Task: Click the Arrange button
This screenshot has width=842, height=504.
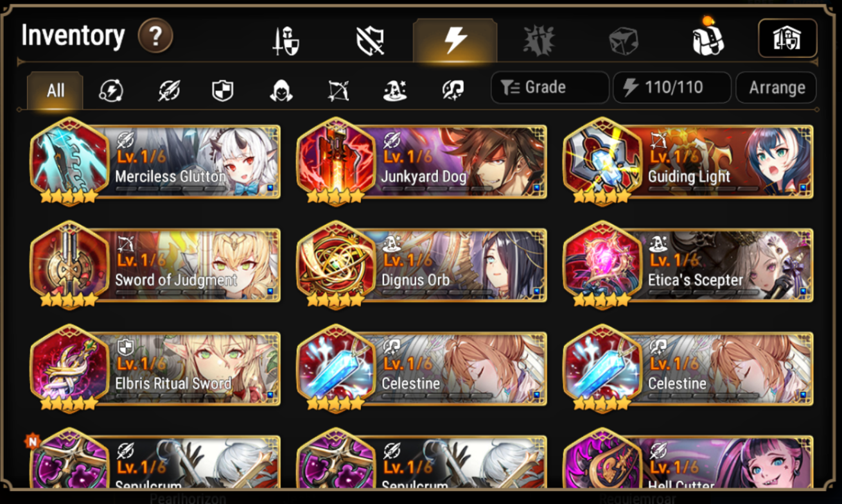Action: (776, 87)
